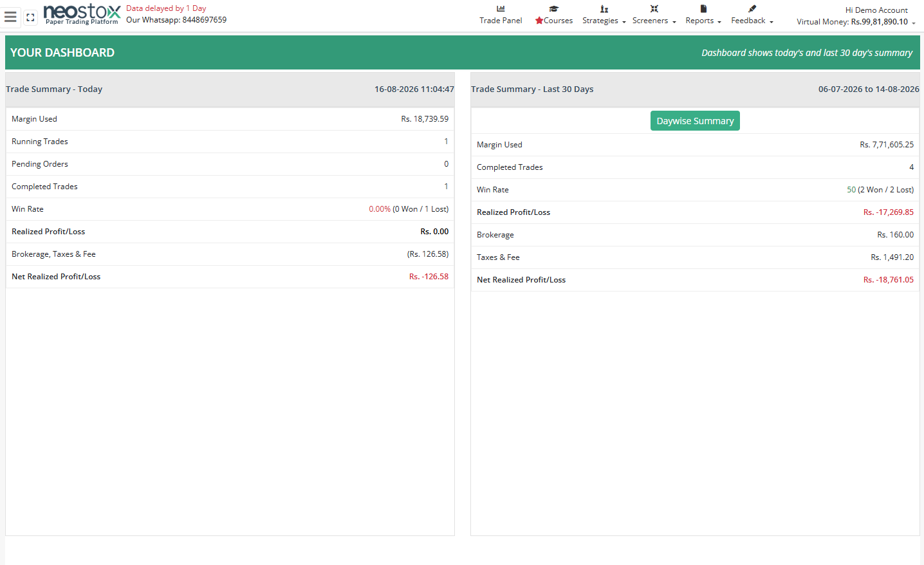Image resolution: width=924 pixels, height=565 pixels.
Task: Click Net Realized Profit/Loss Rs. -18,761.05
Action: pos(889,280)
